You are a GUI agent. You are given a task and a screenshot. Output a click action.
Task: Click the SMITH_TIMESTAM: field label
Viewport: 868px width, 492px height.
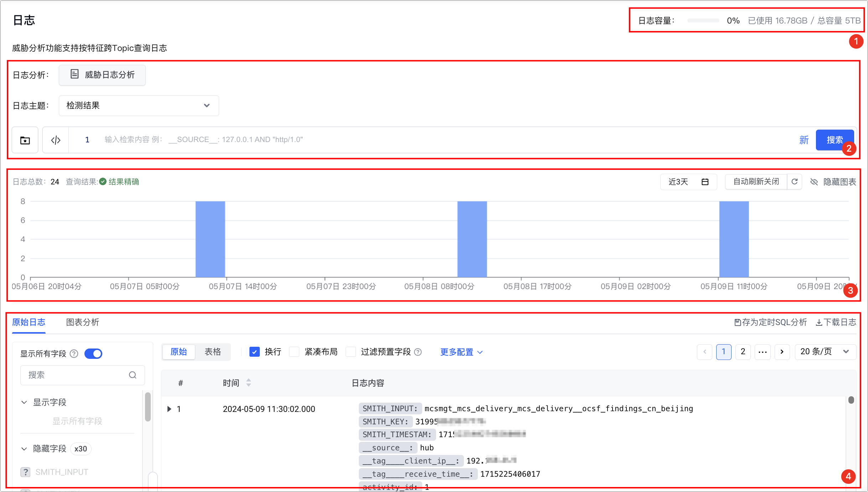tap(397, 434)
